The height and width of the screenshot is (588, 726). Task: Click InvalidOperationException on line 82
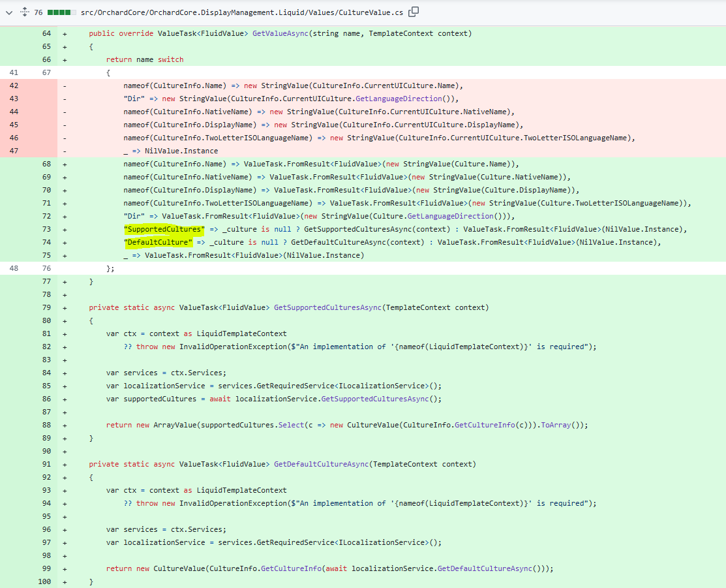(x=233, y=347)
